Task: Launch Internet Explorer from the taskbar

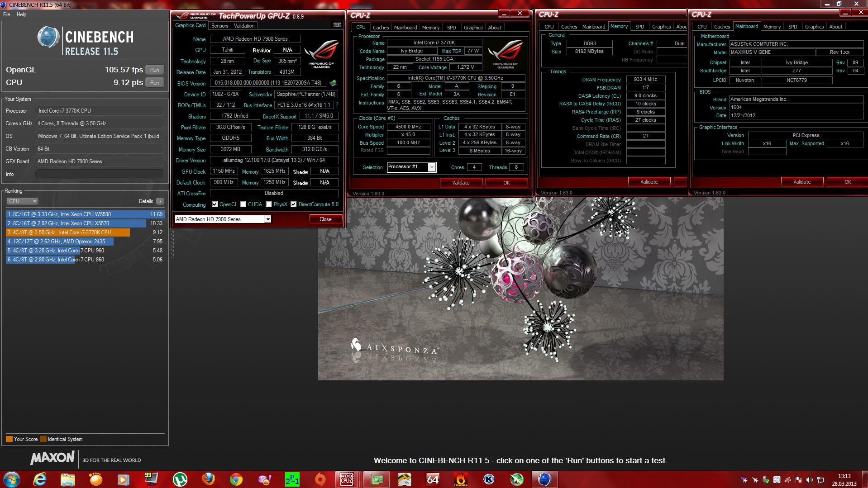Action: pyautogui.click(x=40, y=479)
